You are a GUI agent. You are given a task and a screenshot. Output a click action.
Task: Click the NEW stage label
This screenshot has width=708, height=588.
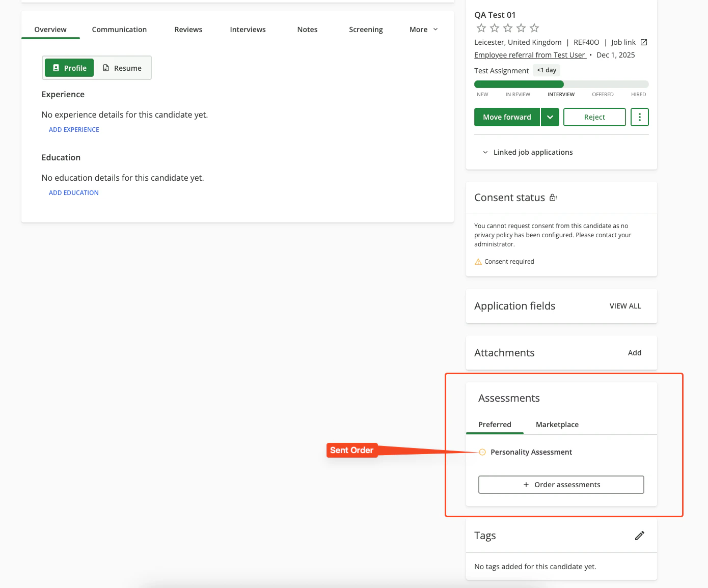click(482, 95)
